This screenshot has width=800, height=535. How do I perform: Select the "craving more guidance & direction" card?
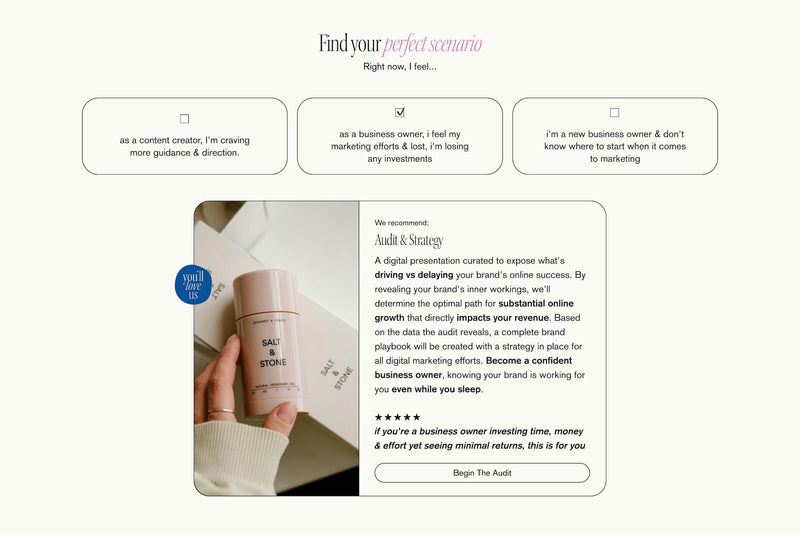[185, 136]
